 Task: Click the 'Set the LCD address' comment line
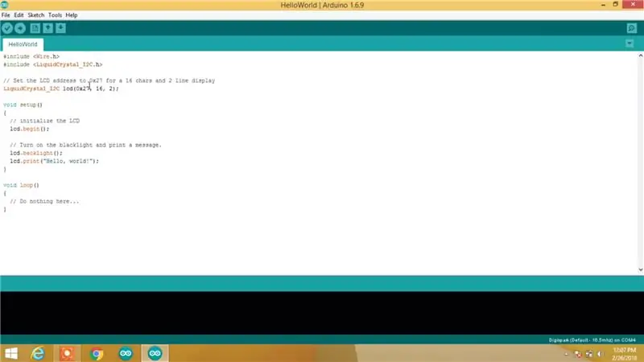click(x=109, y=80)
